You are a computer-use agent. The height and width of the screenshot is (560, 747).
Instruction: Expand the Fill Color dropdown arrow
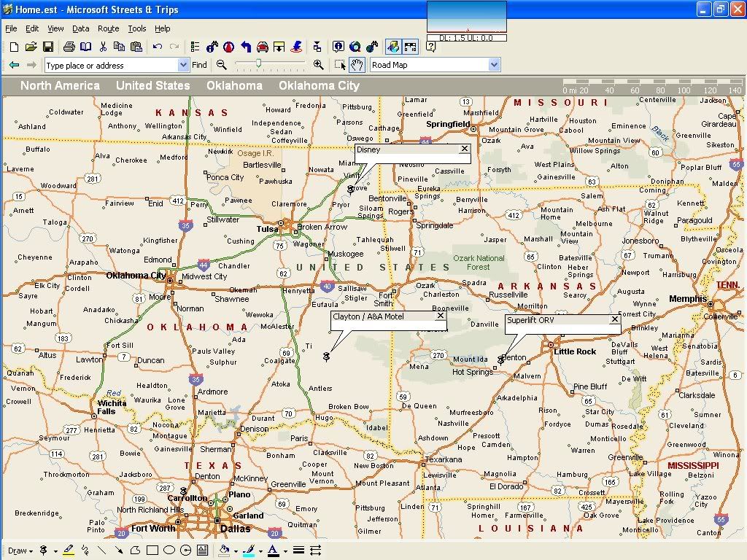236,551
